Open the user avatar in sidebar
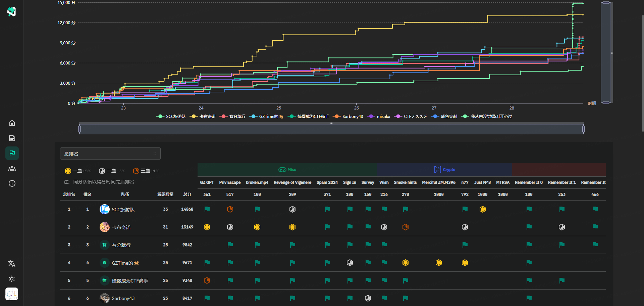The image size is (644, 306). tap(12, 294)
